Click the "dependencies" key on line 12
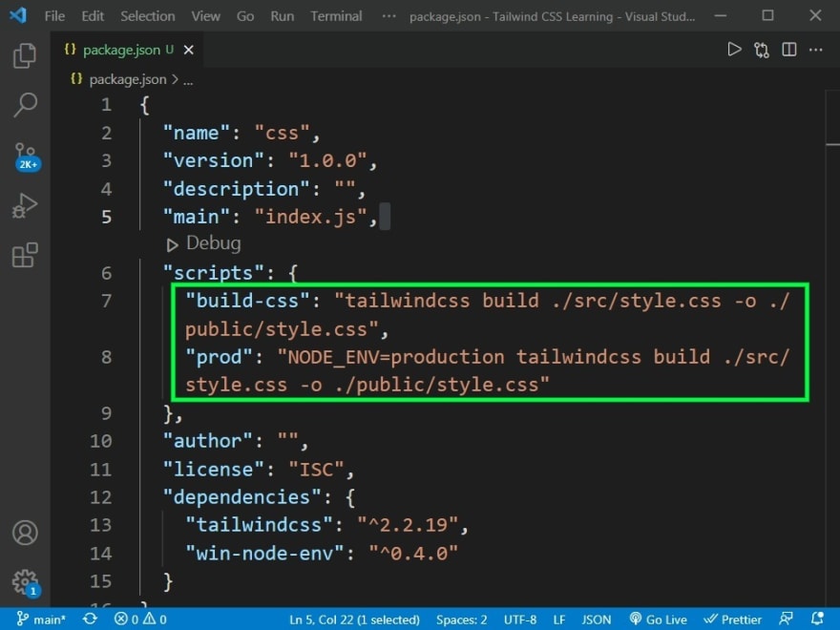This screenshot has width=840, height=630. click(241, 496)
